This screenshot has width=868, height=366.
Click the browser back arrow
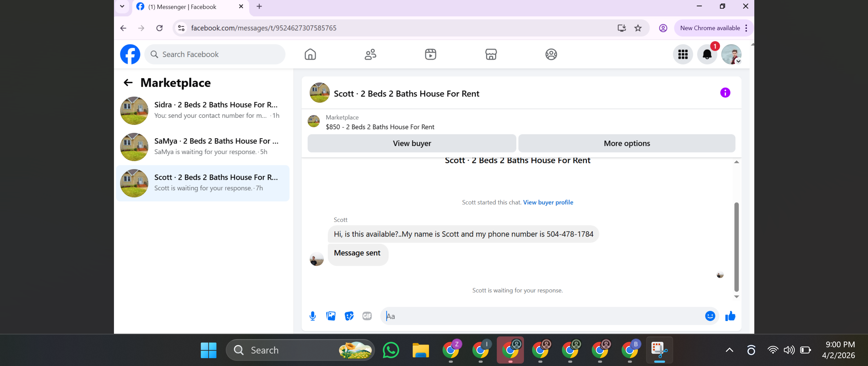[123, 28]
